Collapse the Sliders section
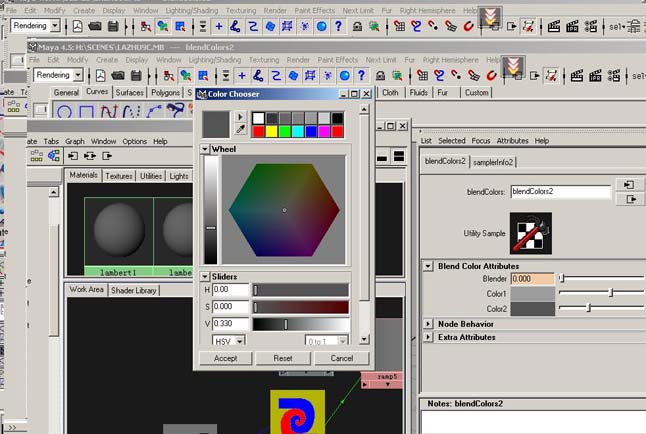 (x=205, y=276)
